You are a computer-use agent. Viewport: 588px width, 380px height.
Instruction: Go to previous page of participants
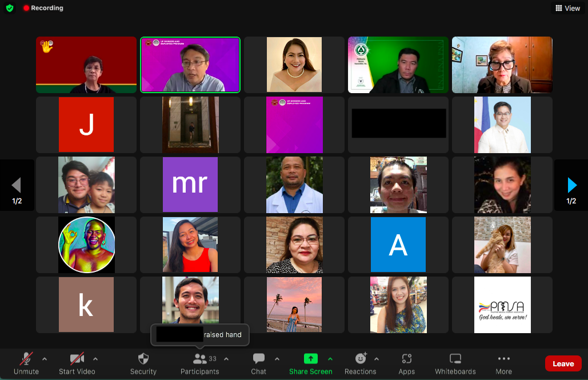pos(17,185)
